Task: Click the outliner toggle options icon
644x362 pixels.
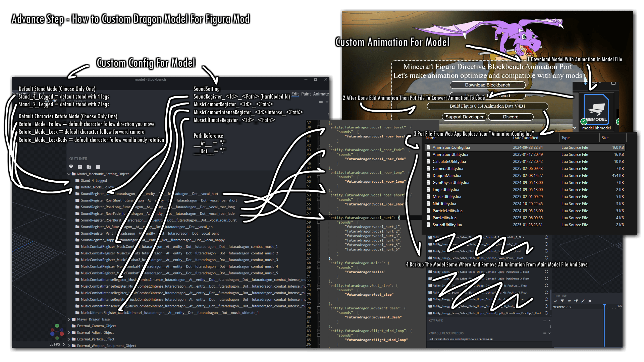Action: click(98, 167)
